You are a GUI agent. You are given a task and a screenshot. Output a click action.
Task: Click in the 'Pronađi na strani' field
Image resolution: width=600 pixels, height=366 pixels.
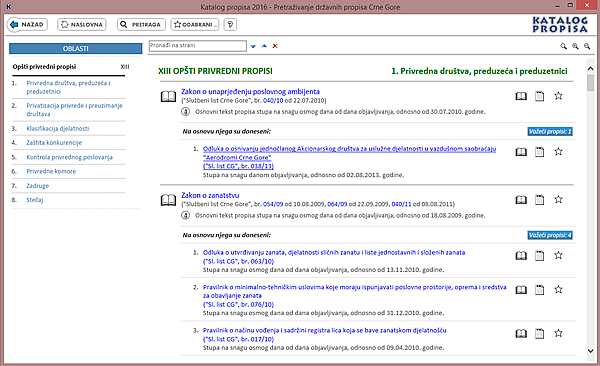[x=197, y=46]
